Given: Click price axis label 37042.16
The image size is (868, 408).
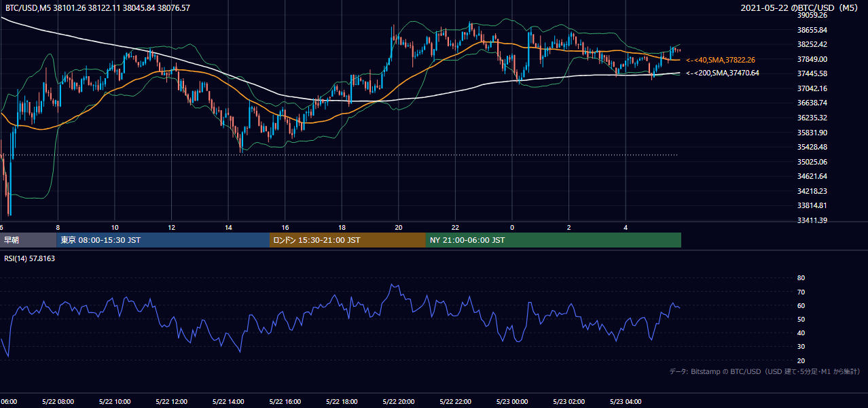Looking at the screenshot, I should [x=812, y=88].
